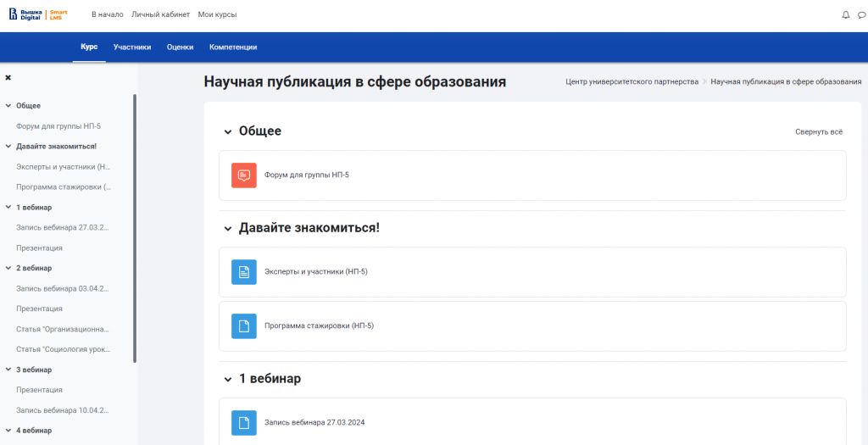The height and width of the screenshot is (445, 868).
Task: Click the Свернуть всё link
Action: click(x=819, y=132)
